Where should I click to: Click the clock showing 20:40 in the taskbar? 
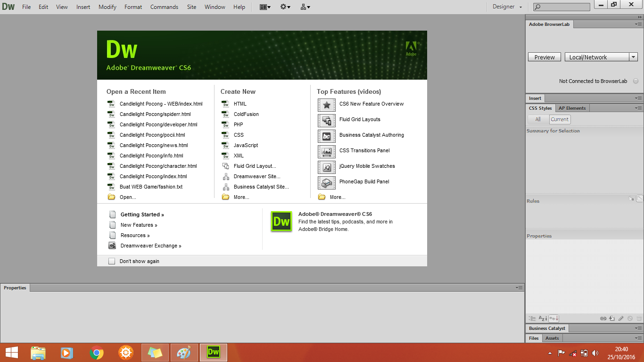pos(622,349)
